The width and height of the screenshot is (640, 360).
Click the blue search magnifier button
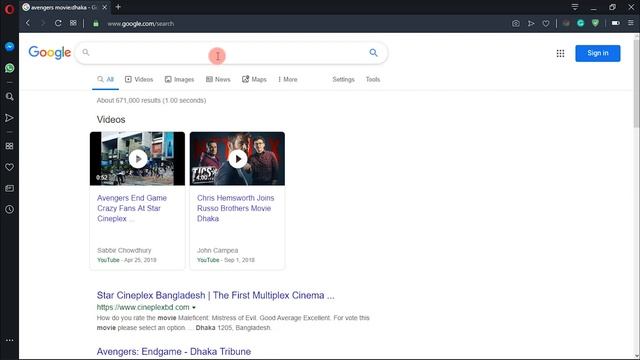click(373, 53)
